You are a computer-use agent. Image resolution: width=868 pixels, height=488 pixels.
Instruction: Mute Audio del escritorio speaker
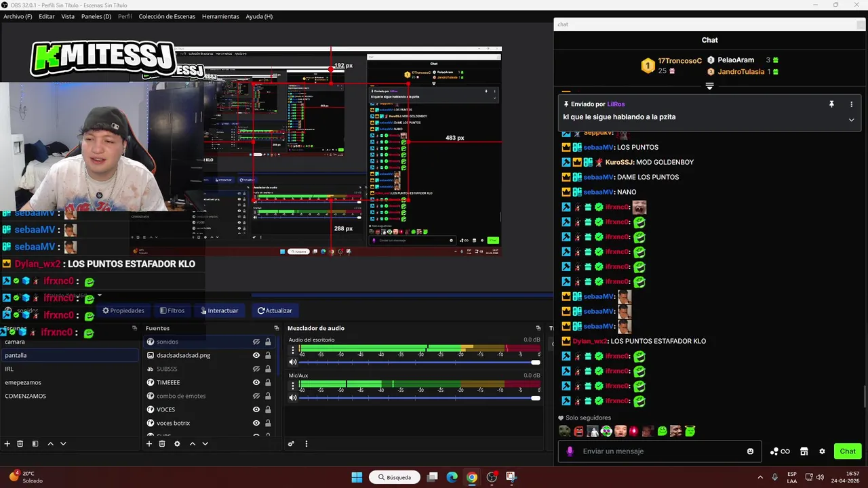(x=293, y=362)
